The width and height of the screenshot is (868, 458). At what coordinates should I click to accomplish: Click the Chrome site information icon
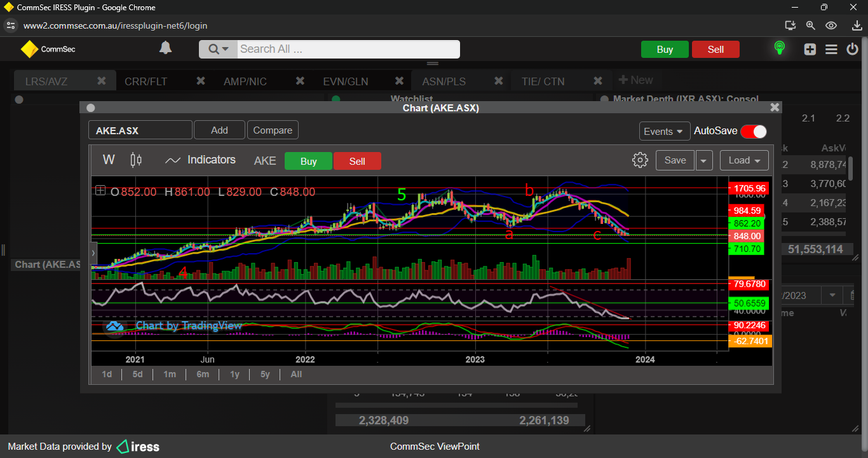pos(10,25)
